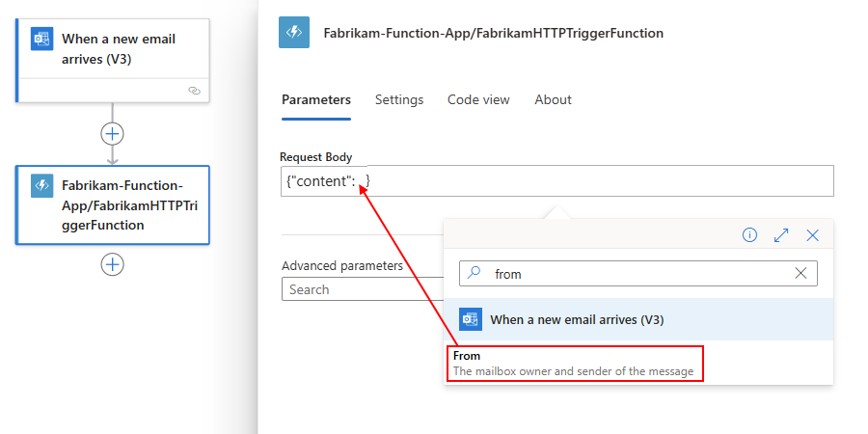The image size is (868, 434).
Task: Select the From dynamic content token
Action: pos(574,364)
